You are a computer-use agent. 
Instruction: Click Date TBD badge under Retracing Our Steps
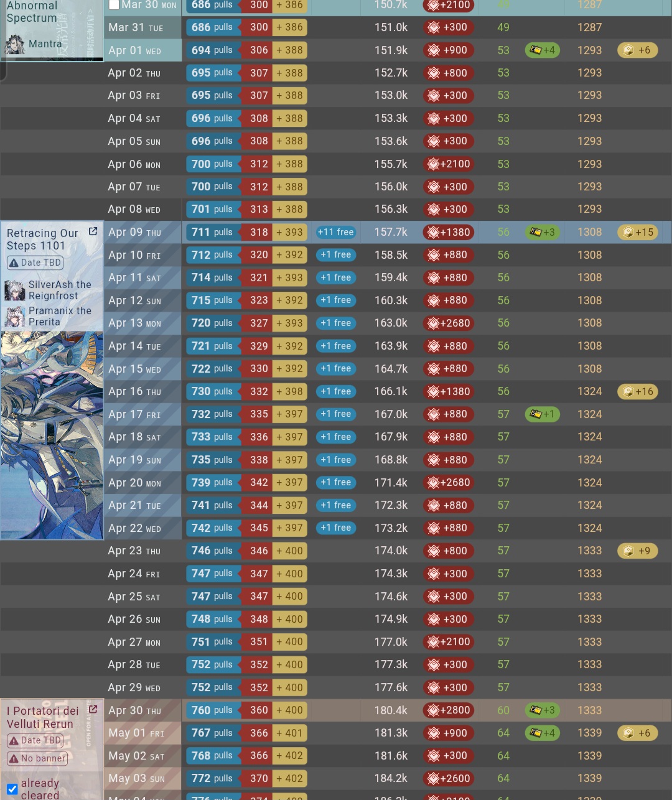click(x=35, y=263)
